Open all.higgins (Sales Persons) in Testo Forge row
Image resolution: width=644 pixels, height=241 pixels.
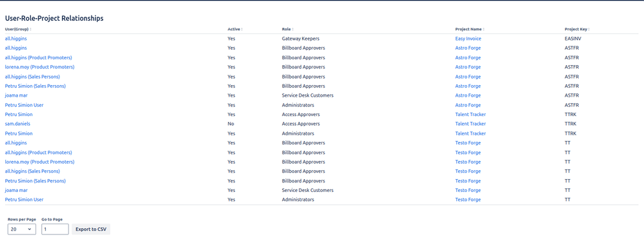pos(32,171)
